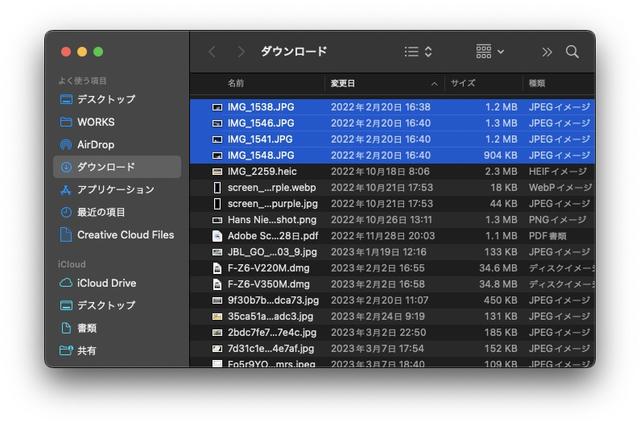Open 書類 in sidebar
640x427 pixels.
click(117, 328)
